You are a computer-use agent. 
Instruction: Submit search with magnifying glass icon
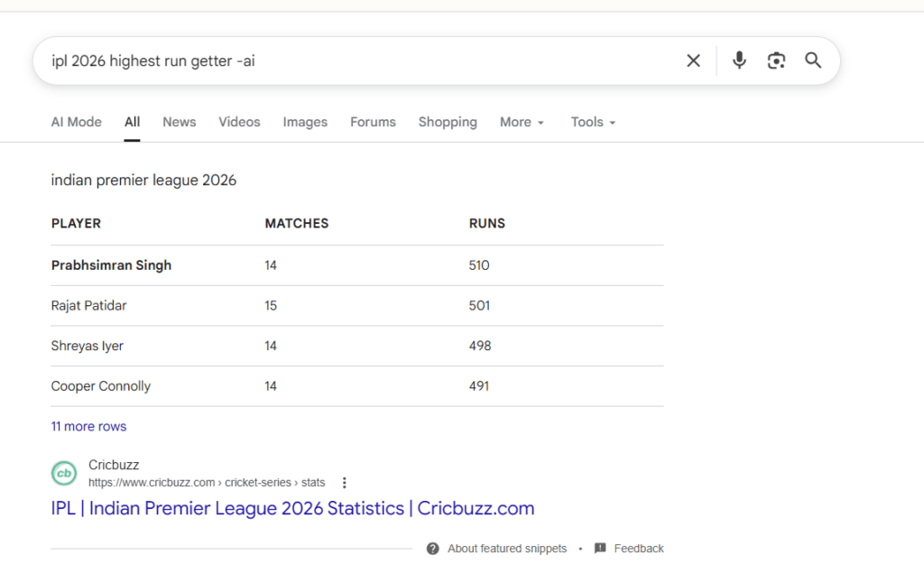point(813,60)
